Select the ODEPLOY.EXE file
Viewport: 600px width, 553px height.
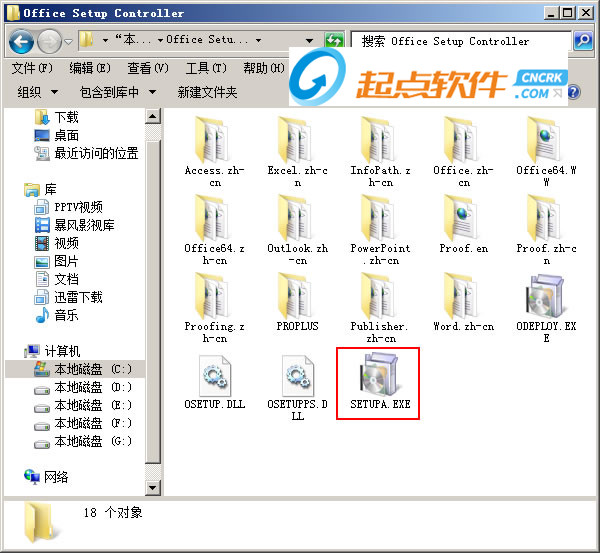(x=546, y=308)
